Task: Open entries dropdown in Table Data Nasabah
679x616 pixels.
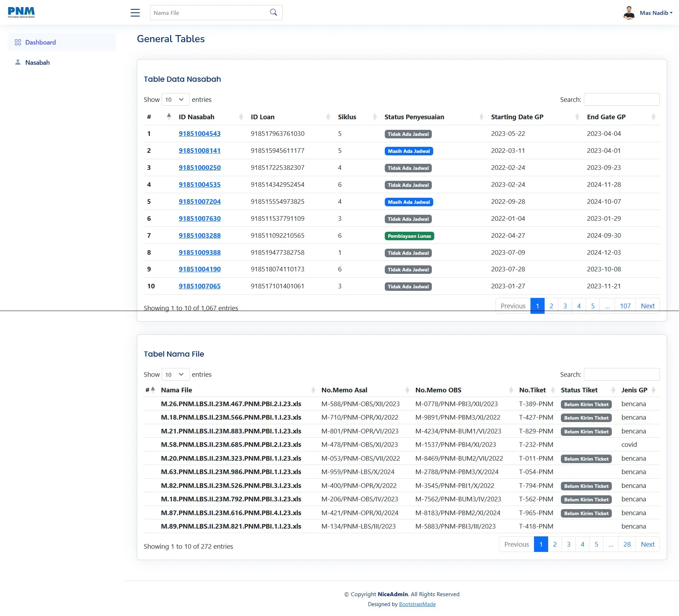Action: pyautogui.click(x=175, y=99)
